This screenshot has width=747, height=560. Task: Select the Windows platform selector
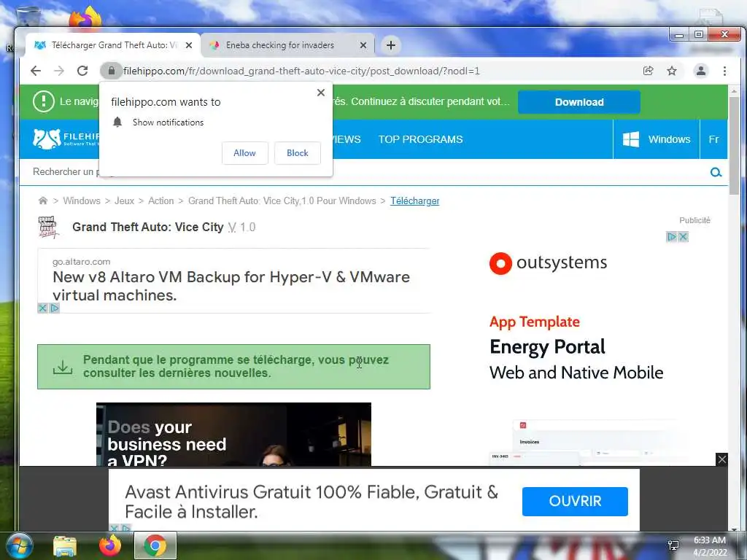657,139
